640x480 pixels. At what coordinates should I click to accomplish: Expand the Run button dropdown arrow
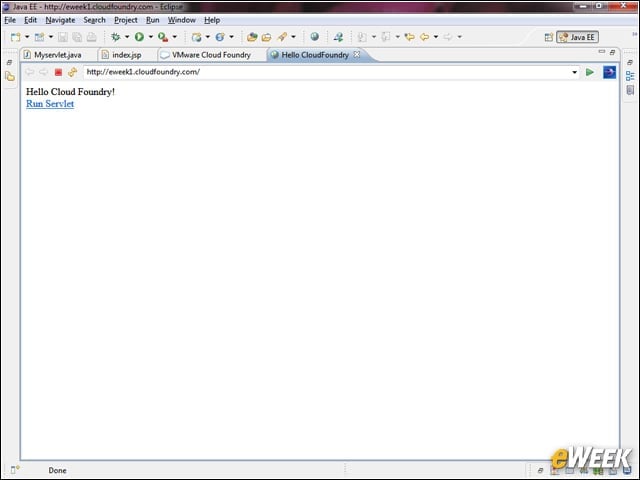(x=151, y=37)
